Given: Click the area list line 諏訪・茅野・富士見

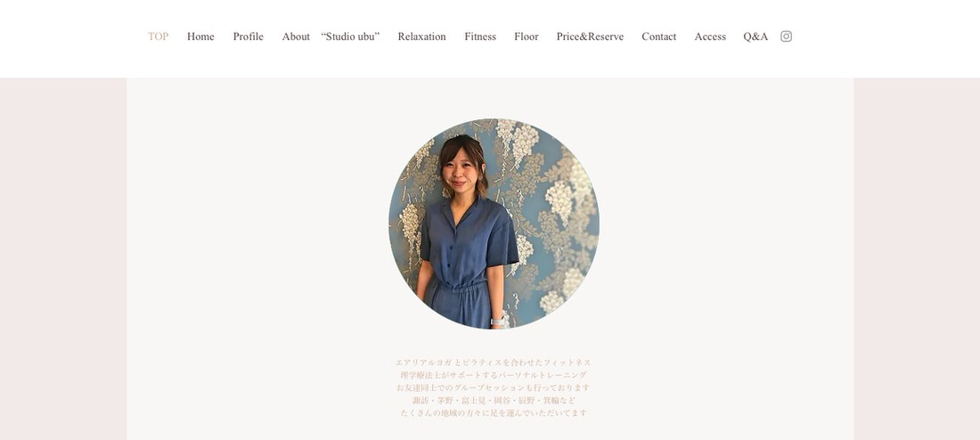Looking at the screenshot, I should (494, 400).
